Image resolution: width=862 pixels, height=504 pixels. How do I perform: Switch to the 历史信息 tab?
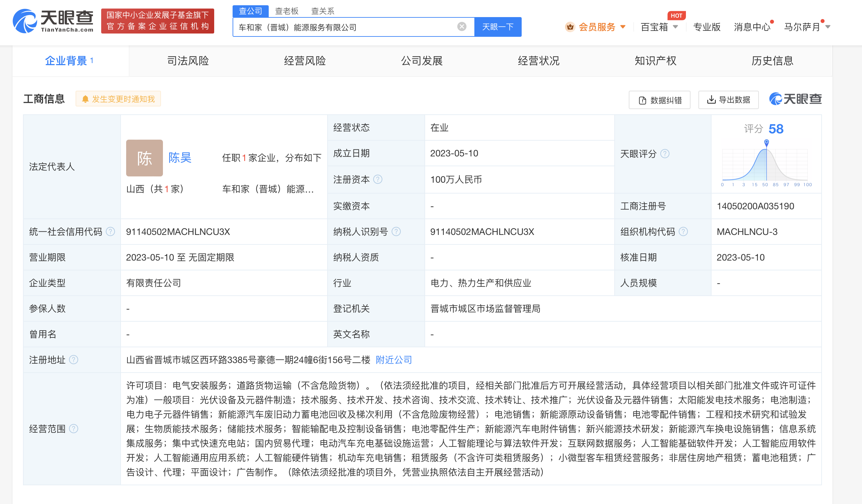coord(772,61)
